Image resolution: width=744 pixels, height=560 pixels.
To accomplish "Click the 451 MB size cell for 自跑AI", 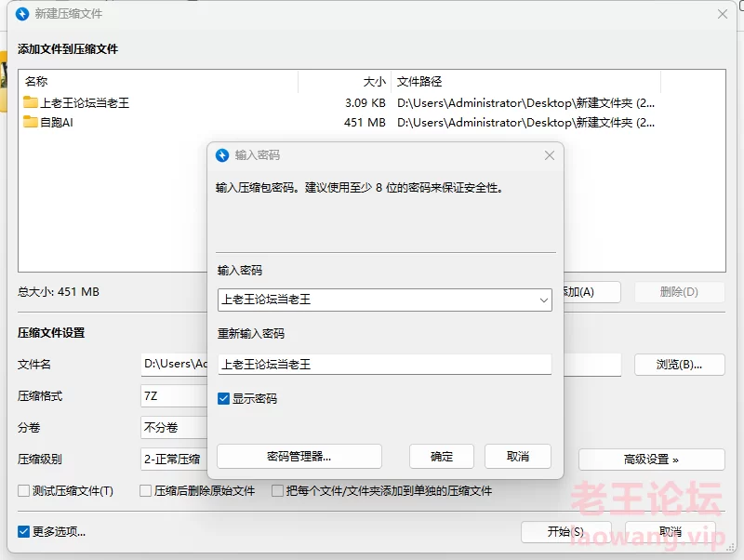I will pos(365,123).
